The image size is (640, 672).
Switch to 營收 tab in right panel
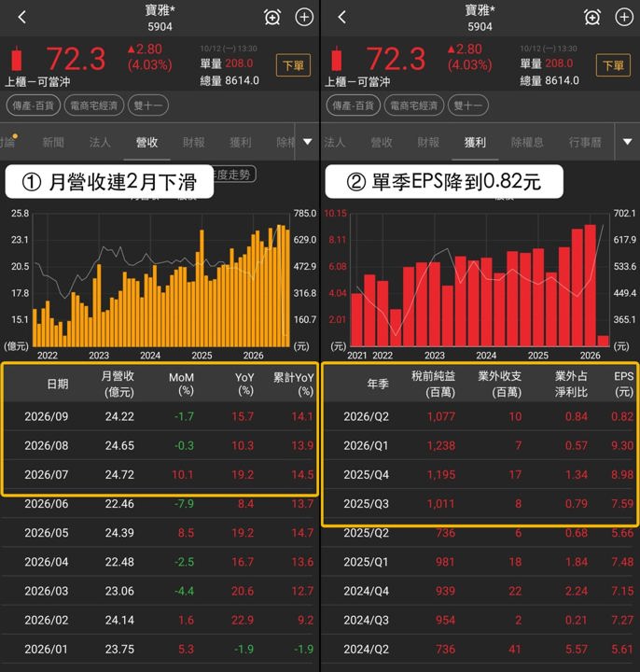pyautogui.click(x=382, y=142)
